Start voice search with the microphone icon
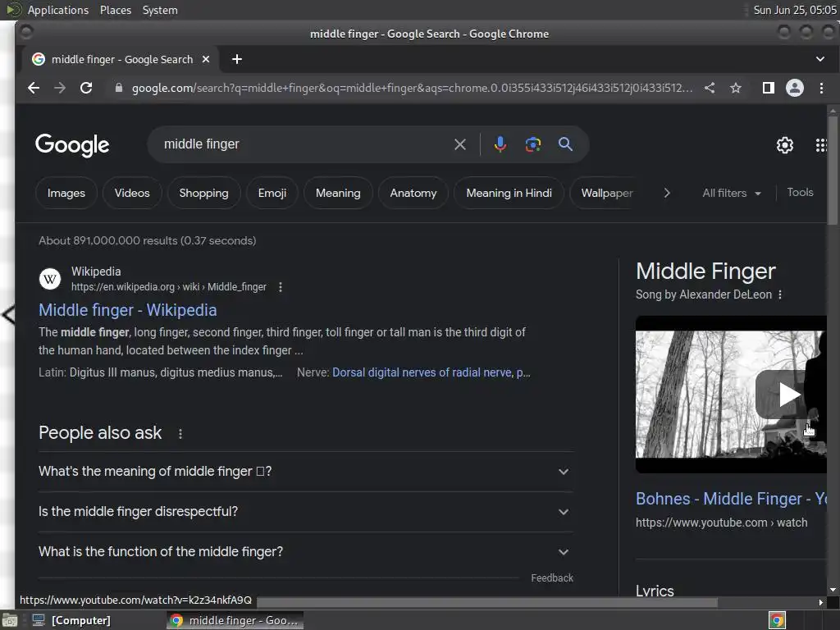840x630 pixels. [x=500, y=144]
